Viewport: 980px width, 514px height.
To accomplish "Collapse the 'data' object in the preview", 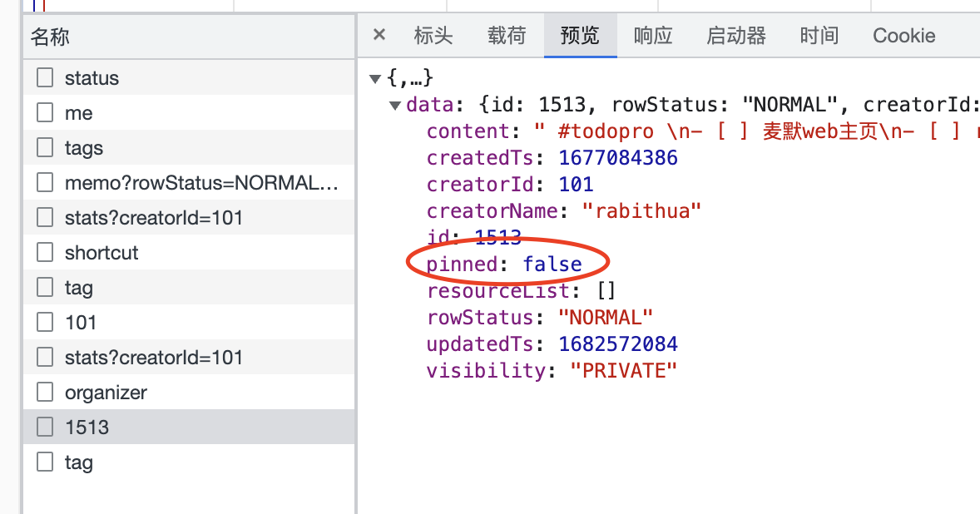I will click(393, 105).
